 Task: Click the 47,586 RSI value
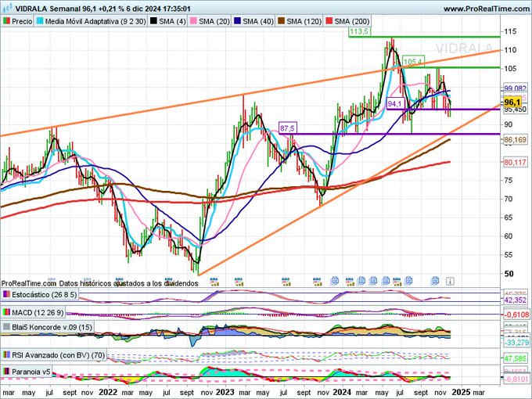tap(516, 358)
